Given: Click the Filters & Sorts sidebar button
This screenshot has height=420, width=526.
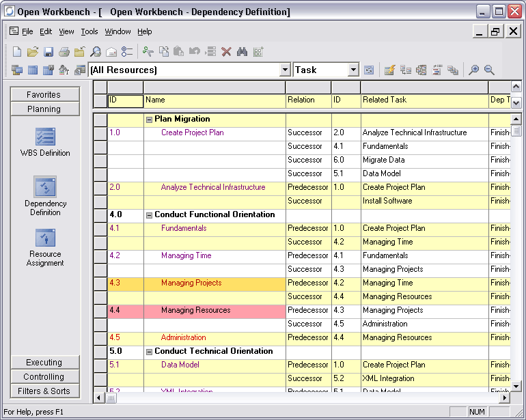Looking at the screenshot, I should 44,391.
